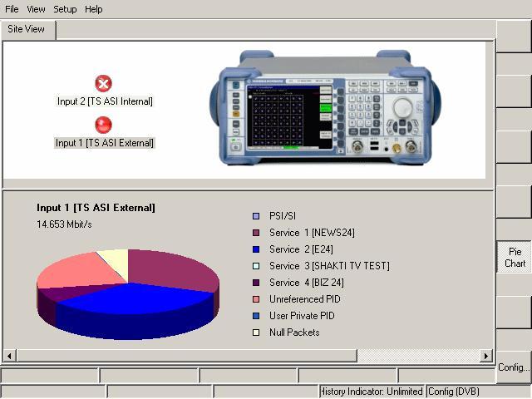This screenshot has width=532, height=399.
Task: Click the red X Input 2 status icon
Action: tap(104, 84)
